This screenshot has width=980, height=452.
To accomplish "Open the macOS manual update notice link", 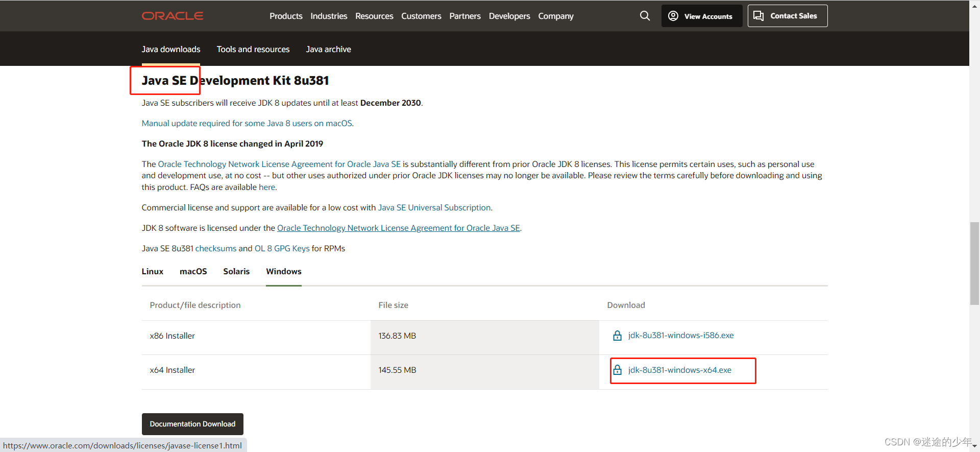I will click(248, 123).
